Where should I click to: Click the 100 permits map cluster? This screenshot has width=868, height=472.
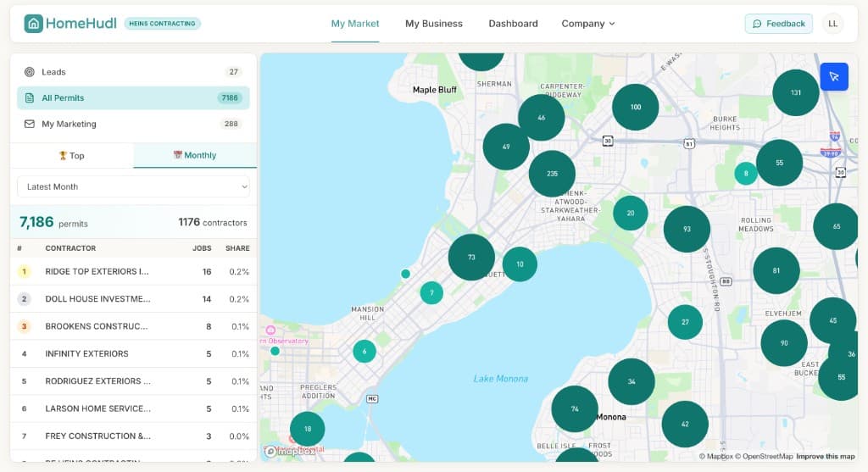coord(636,108)
